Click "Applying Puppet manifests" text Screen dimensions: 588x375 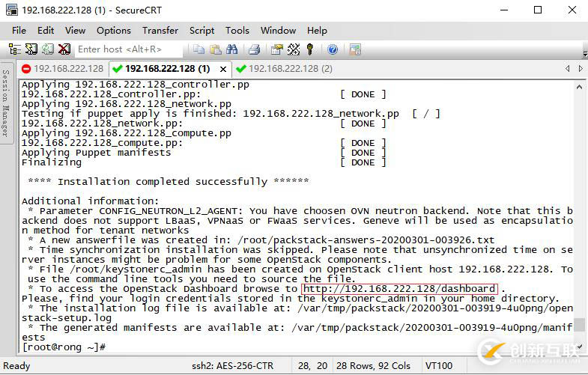pyautogui.click(x=96, y=153)
